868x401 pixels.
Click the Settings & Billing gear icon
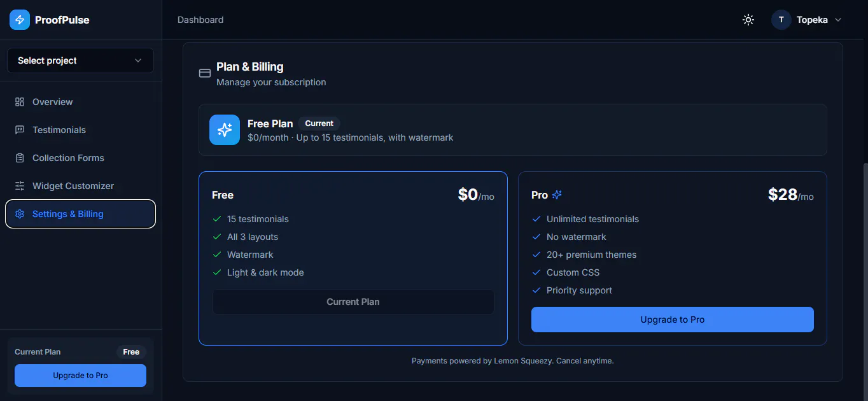(20, 214)
